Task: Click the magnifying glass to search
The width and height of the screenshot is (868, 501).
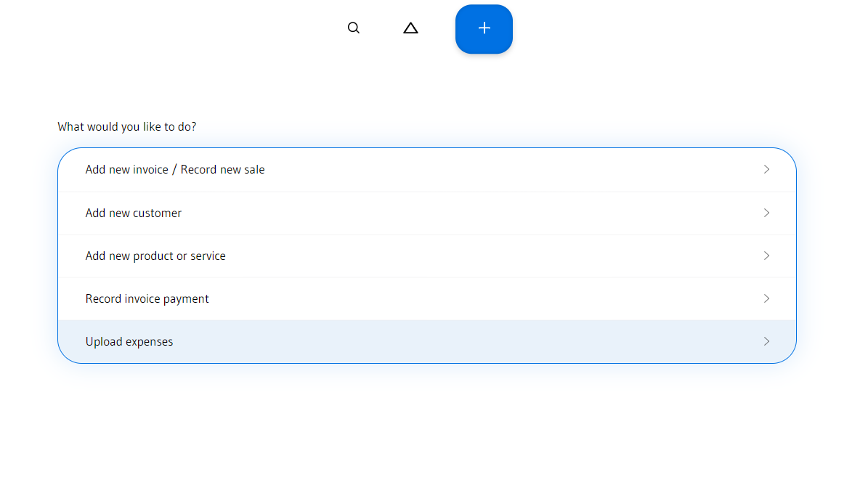Action: 354,28
